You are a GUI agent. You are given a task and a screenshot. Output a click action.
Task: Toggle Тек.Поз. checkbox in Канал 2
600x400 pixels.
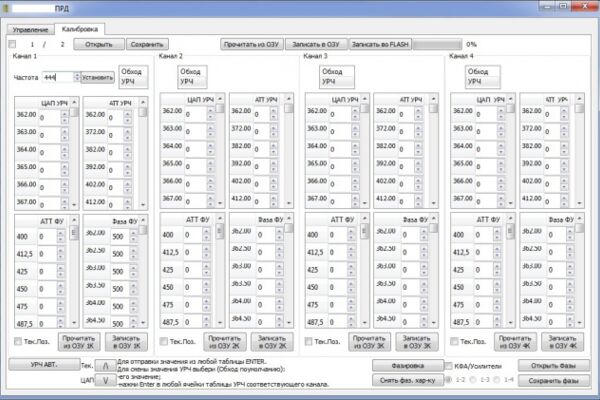[x=163, y=341]
